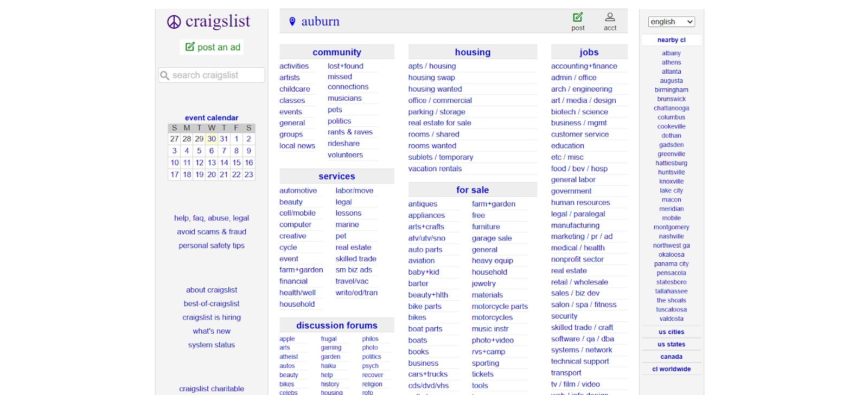Click the craigslist peace sign logo

(x=174, y=22)
